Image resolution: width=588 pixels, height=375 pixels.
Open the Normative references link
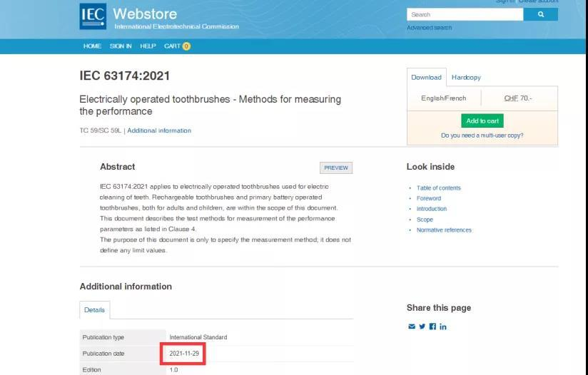(444, 230)
